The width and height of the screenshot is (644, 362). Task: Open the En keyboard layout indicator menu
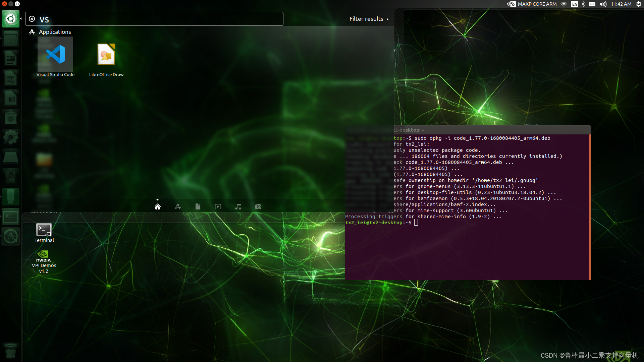point(574,4)
